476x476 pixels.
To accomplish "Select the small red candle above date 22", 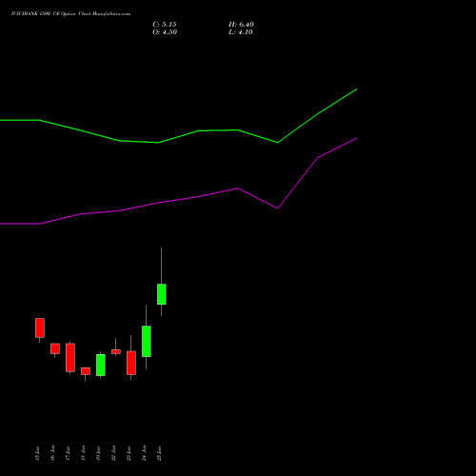I will [116, 351].
